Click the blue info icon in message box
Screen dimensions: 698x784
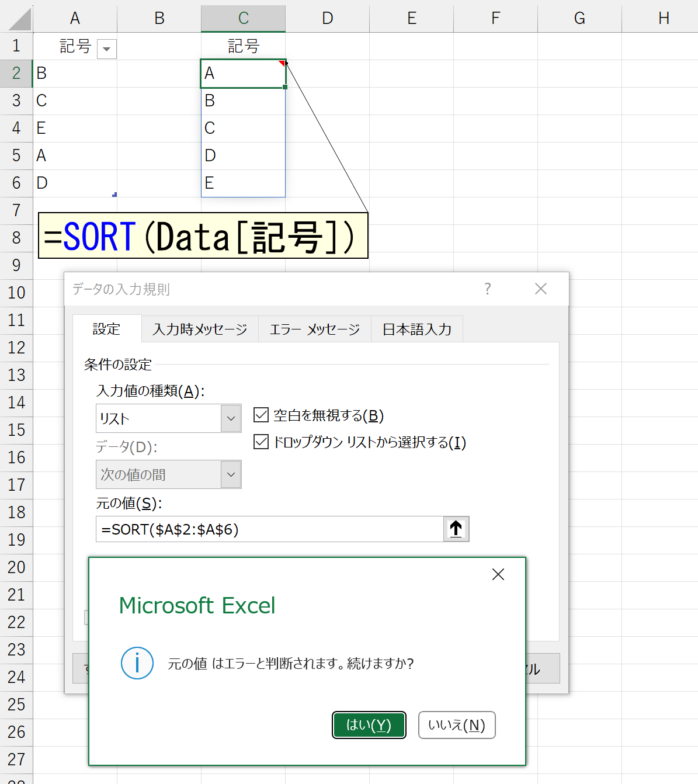[x=137, y=663]
